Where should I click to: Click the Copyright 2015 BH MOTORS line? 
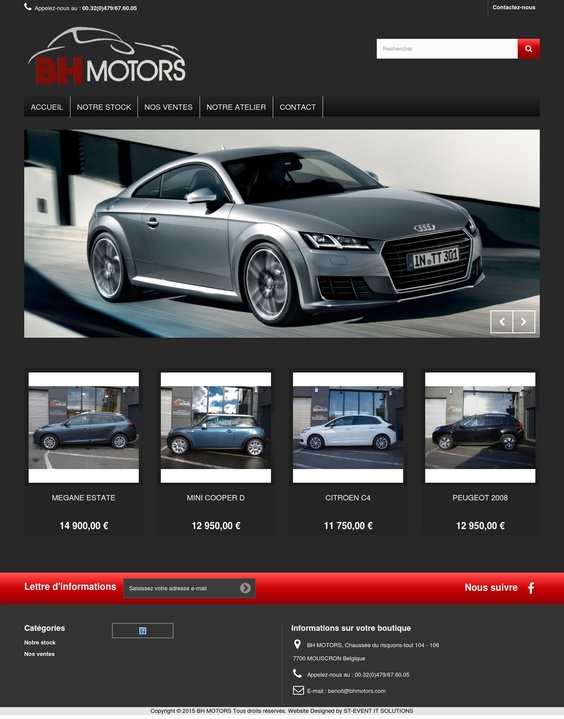pyautogui.click(x=282, y=711)
